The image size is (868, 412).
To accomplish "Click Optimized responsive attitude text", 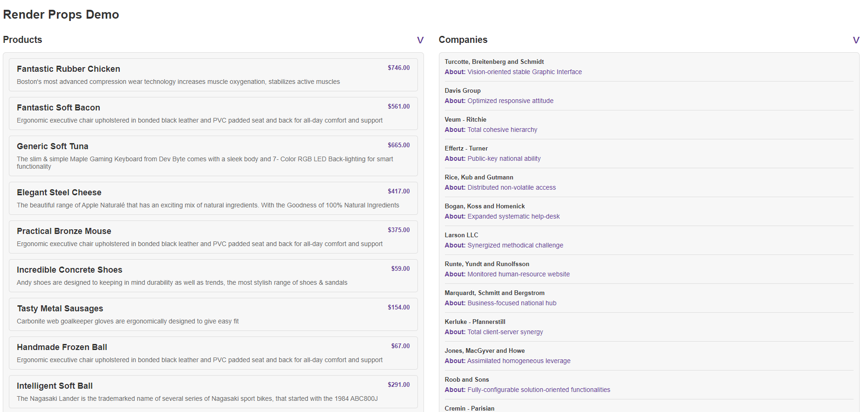I will click(511, 101).
